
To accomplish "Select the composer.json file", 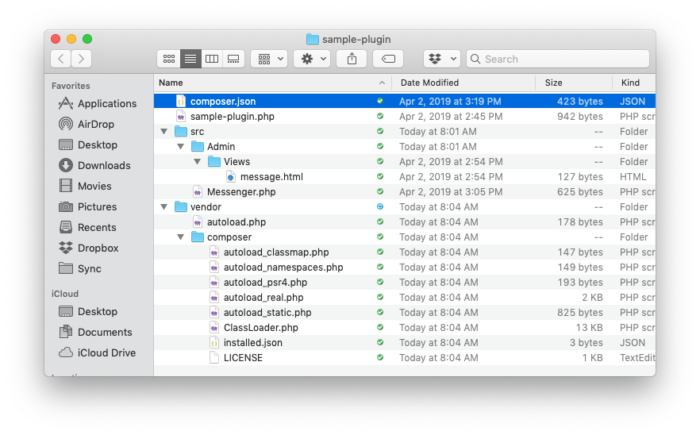I will 404,101.
